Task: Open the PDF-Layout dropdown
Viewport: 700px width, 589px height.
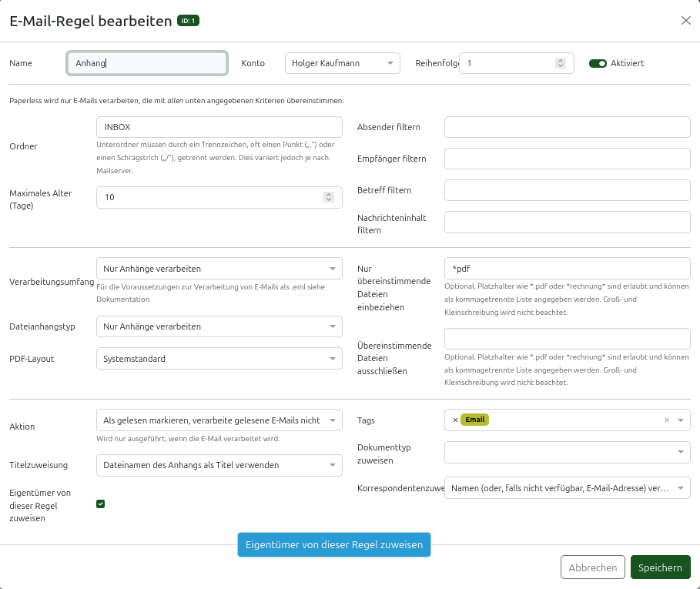Action: pyautogui.click(x=219, y=358)
